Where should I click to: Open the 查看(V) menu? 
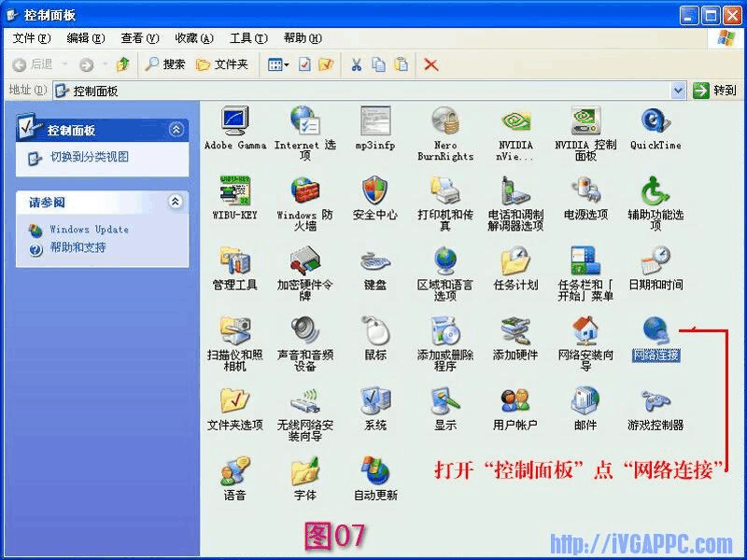139,38
